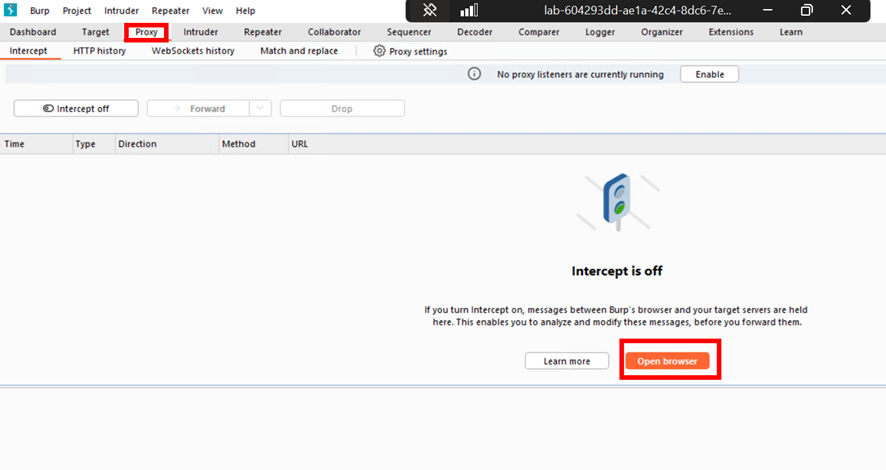
Task: Open the Comparer tab
Action: (x=539, y=32)
